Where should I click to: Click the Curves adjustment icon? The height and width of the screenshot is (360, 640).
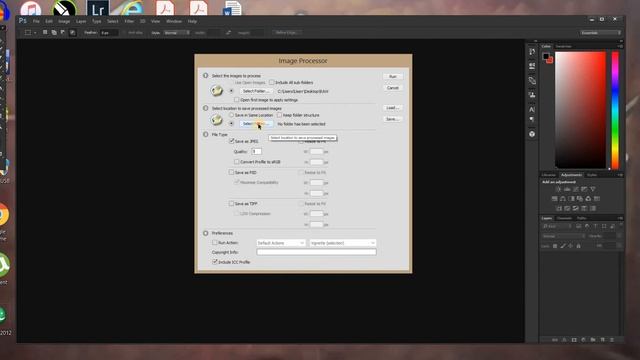576,189
